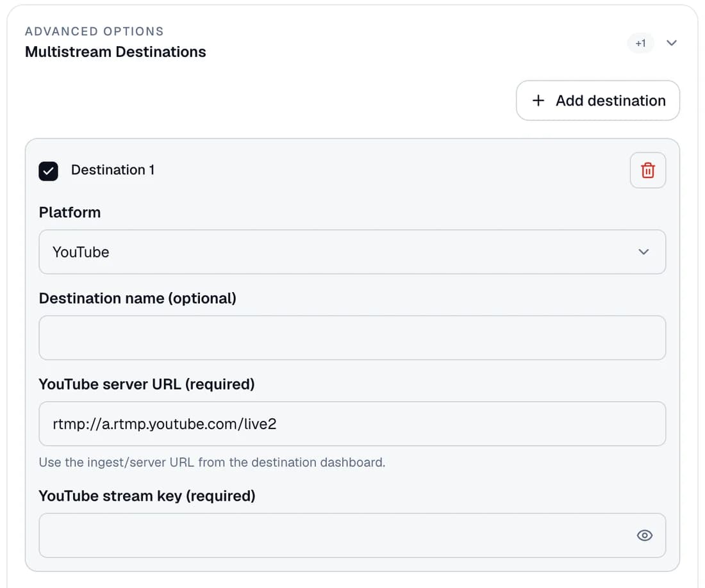Image resolution: width=705 pixels, height=588 pixels.
Task: Click the ingest/server URL helper text
Action: [x=212, y=462]
